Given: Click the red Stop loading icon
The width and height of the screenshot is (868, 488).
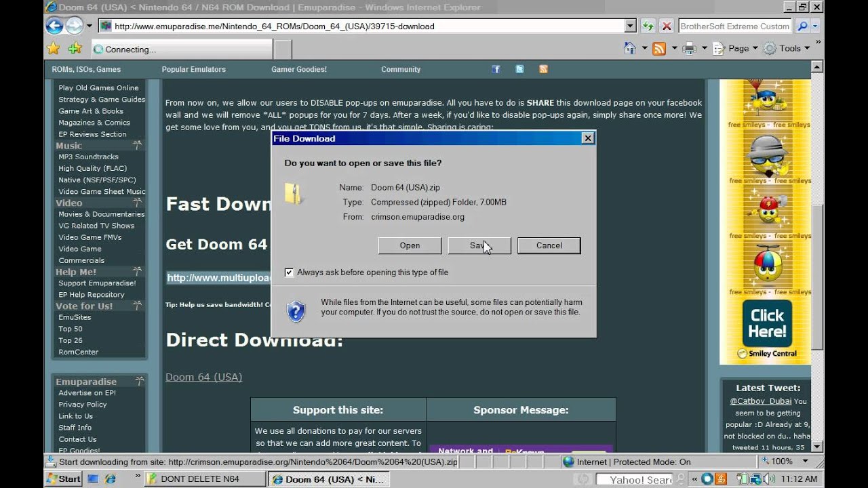Looking at the screenshot, I should click(667, 26).
